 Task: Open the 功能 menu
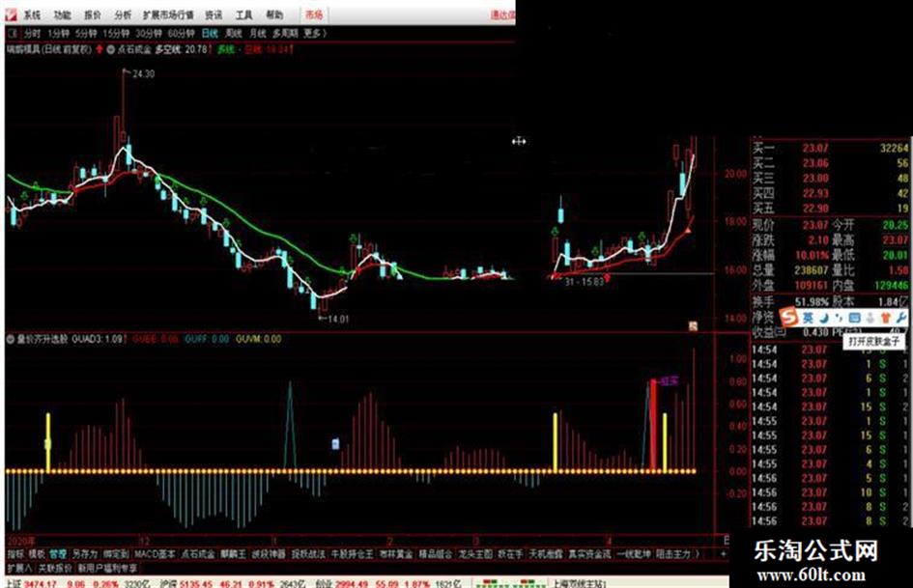[x=62, y=15]
